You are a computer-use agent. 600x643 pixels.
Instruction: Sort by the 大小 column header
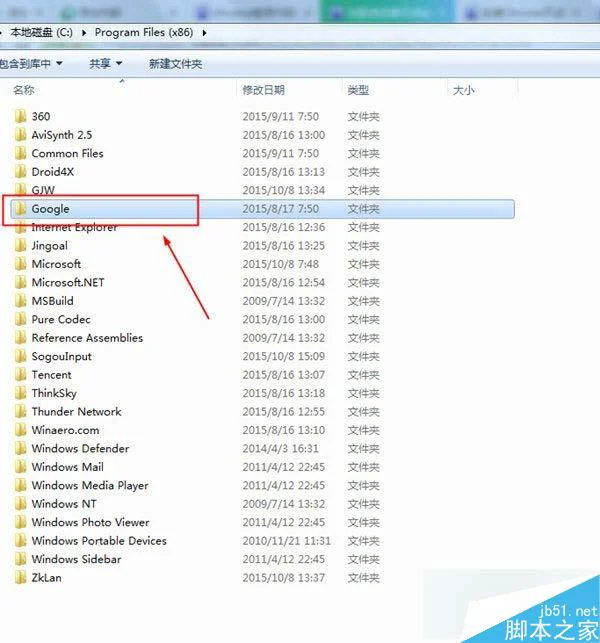[463, 90]
